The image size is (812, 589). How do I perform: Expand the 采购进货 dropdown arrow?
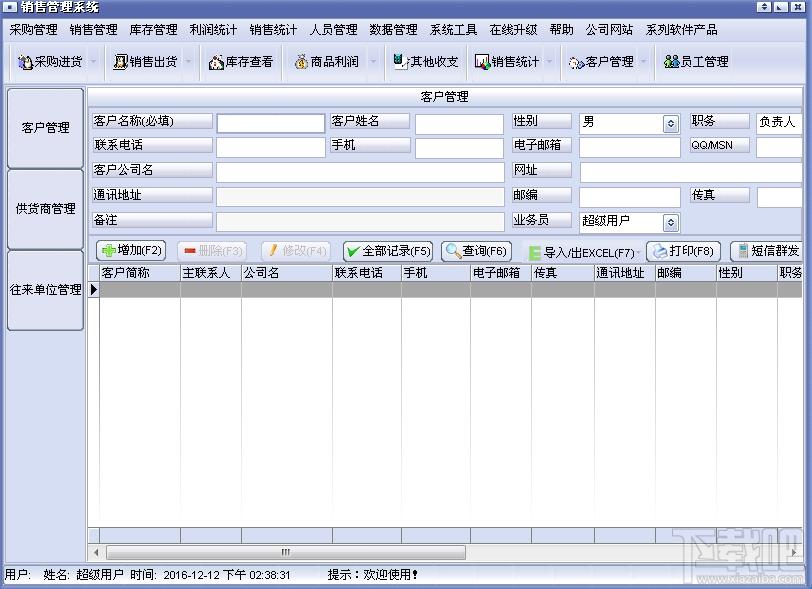click(93, 62)
